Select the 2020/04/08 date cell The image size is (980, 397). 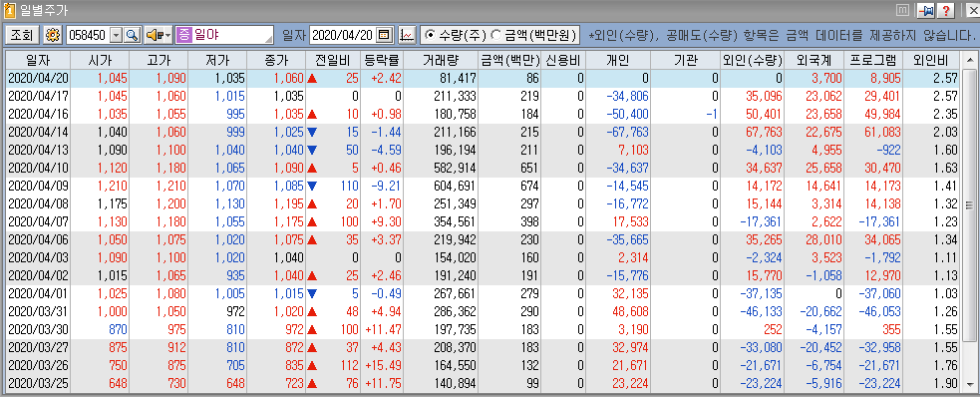38,203
